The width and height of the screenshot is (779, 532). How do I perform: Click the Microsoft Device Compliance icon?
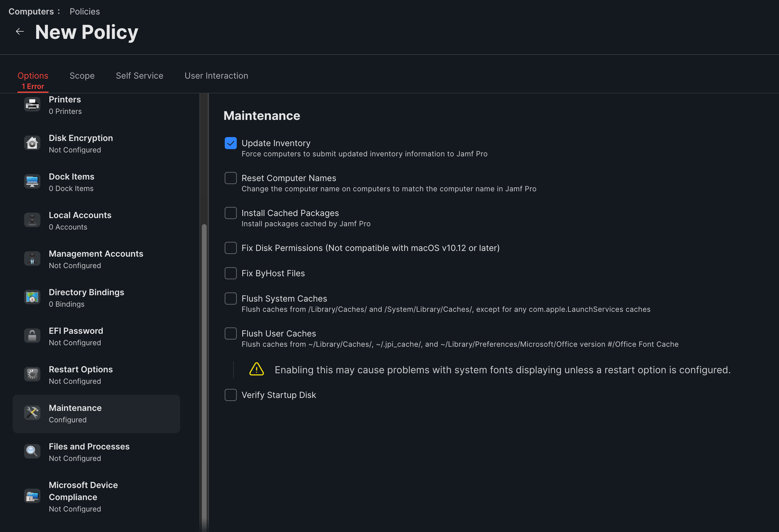tap(32, 496)
